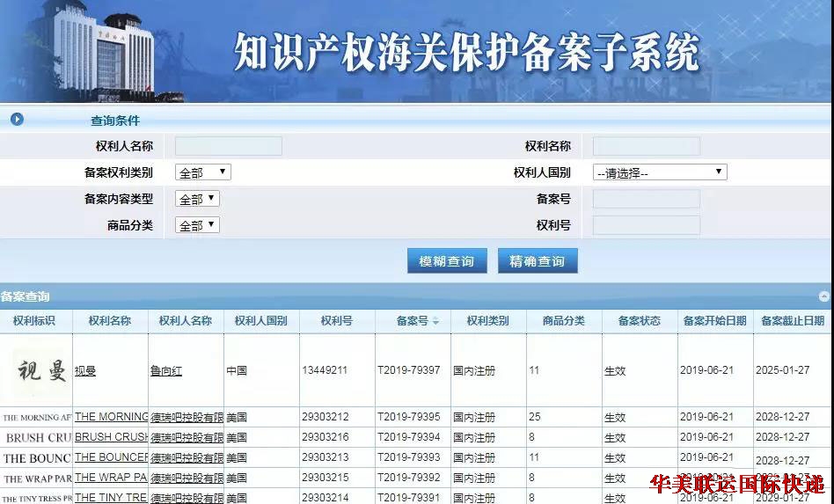
Task: Sort by 备案号 column arrow icon
Action: tap(435, 322)
